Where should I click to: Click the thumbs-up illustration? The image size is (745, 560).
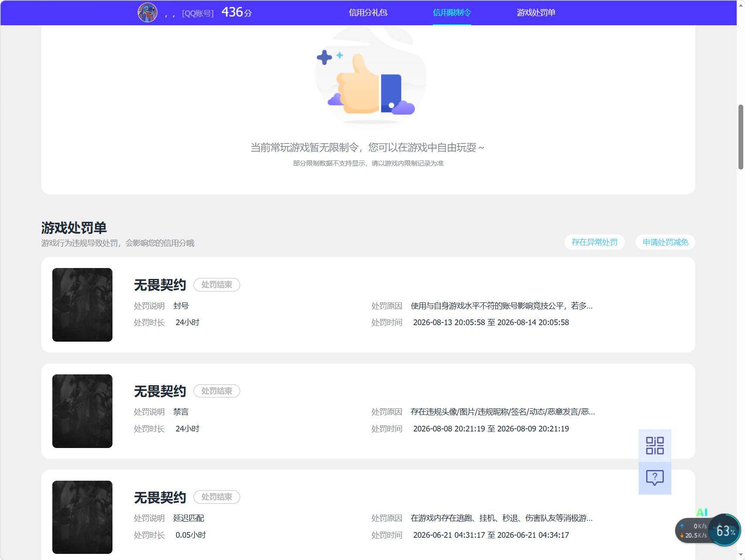pyautogui.click(x=370, y=77)
